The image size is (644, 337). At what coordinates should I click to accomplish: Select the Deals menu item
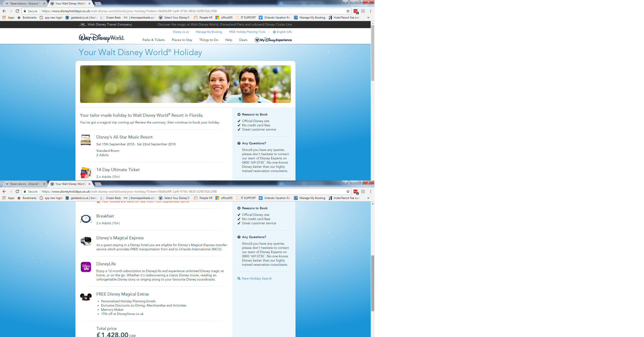coord(243,40)
